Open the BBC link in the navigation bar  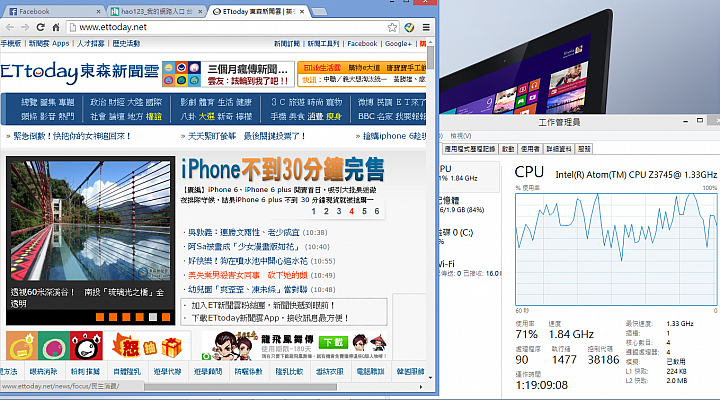point(366,117)
